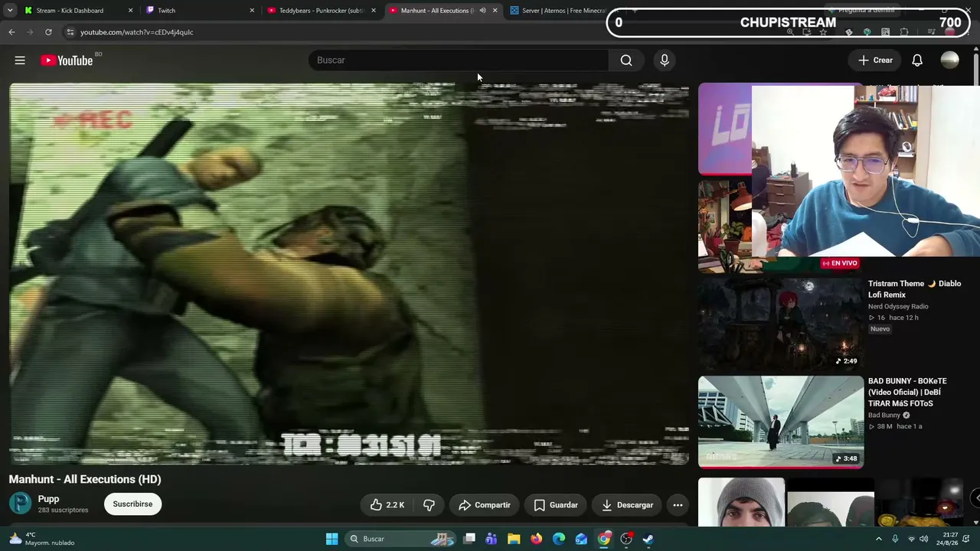Open the Windows Start menu
This screenshot has width=980, height=551.
pos(332,539)
